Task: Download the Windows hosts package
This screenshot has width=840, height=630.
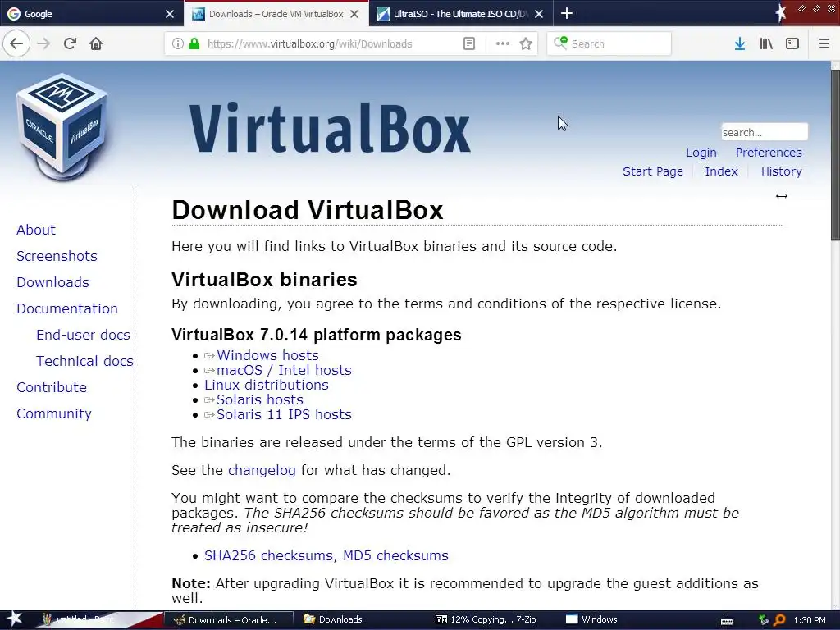Action: click(267, 355)
